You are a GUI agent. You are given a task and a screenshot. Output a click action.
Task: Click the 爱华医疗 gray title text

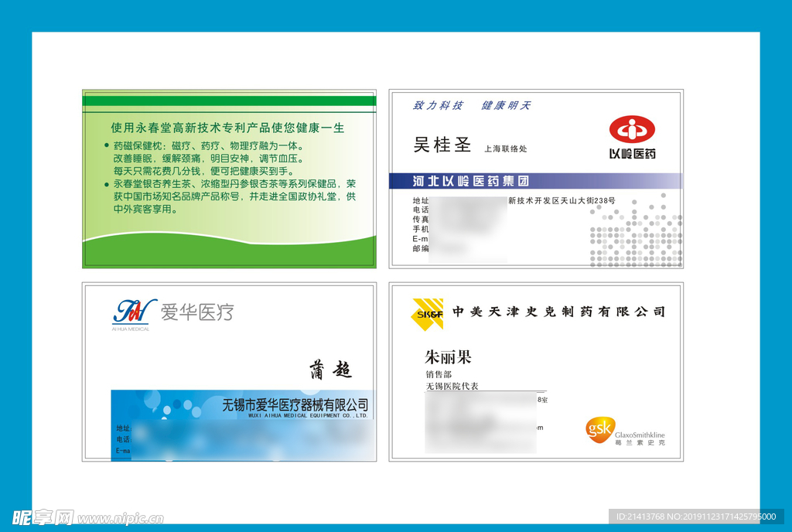pos(196,312)
